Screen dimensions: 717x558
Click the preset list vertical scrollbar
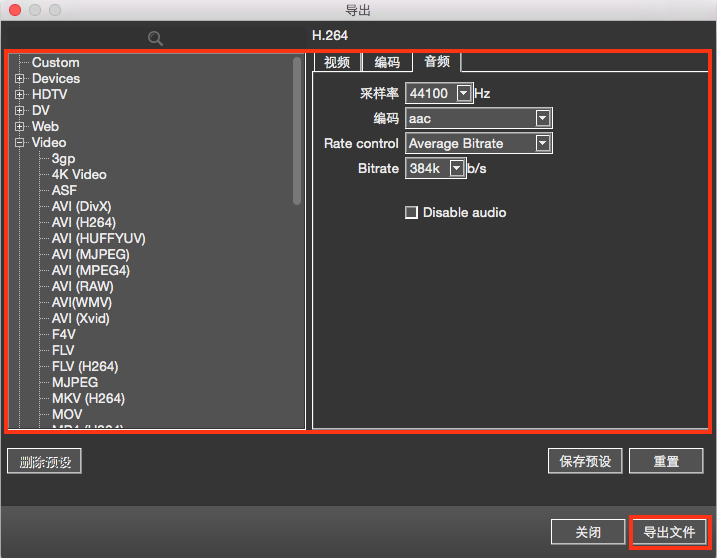(x=297, y=131)
